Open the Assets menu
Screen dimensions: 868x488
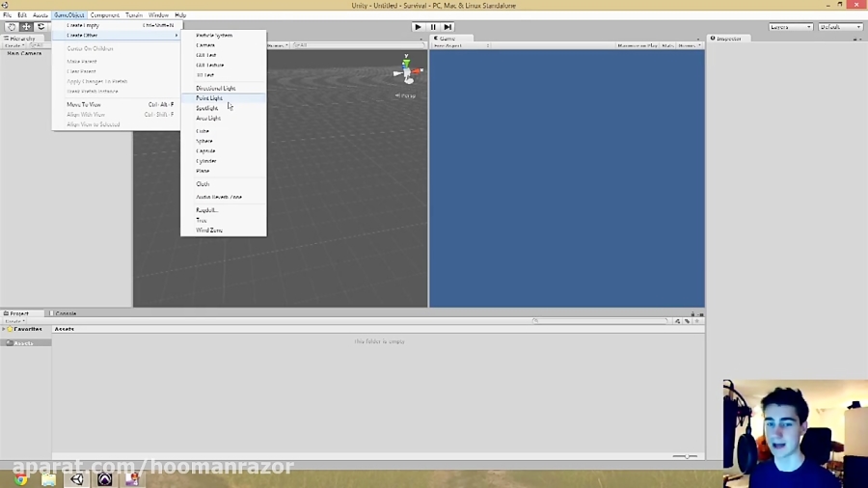click(x=40, y=14)
